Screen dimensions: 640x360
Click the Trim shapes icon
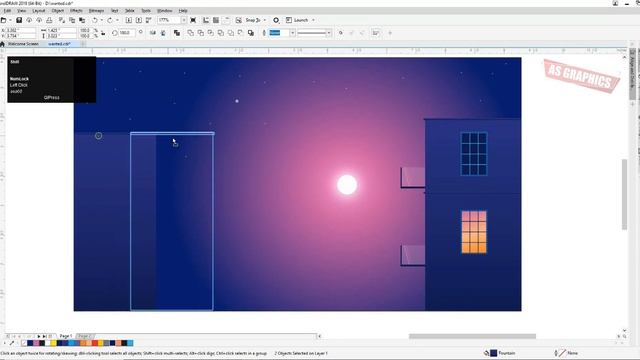click(x=200, y=33)
